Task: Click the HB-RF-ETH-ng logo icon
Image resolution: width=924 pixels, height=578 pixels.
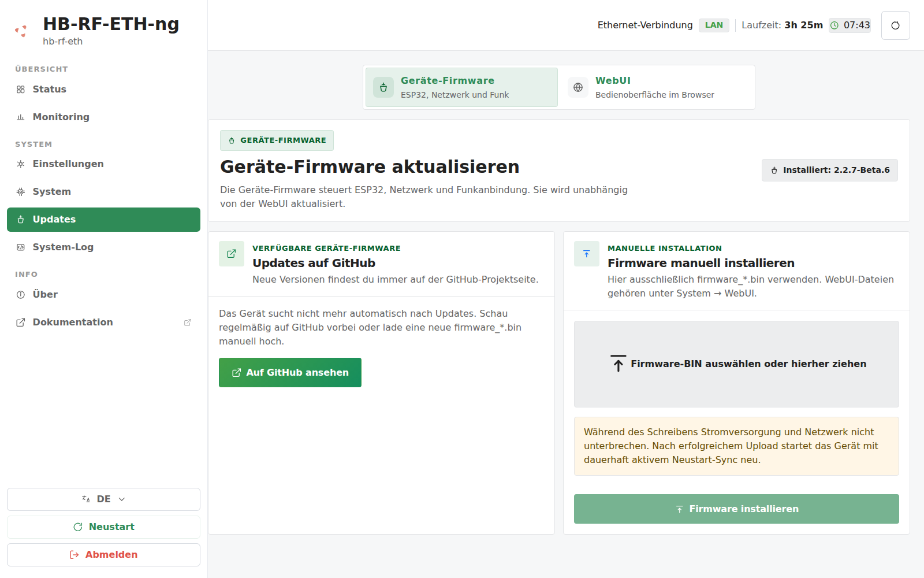Action: point(21,31)
